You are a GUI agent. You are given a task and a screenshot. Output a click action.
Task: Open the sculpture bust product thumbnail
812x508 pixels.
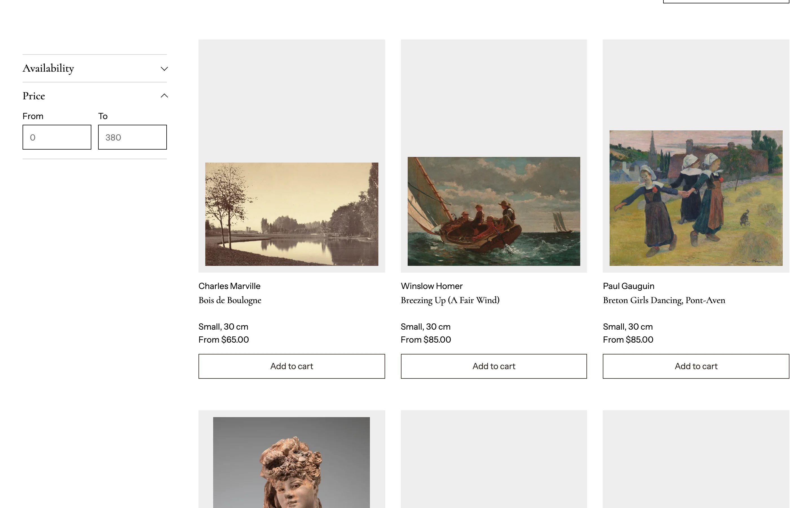(x=291, y=462)
